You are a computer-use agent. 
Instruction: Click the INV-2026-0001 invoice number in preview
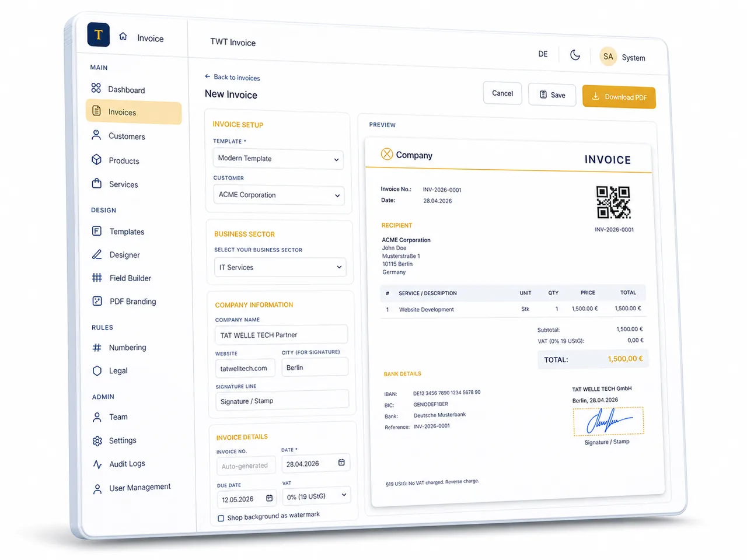442,190
